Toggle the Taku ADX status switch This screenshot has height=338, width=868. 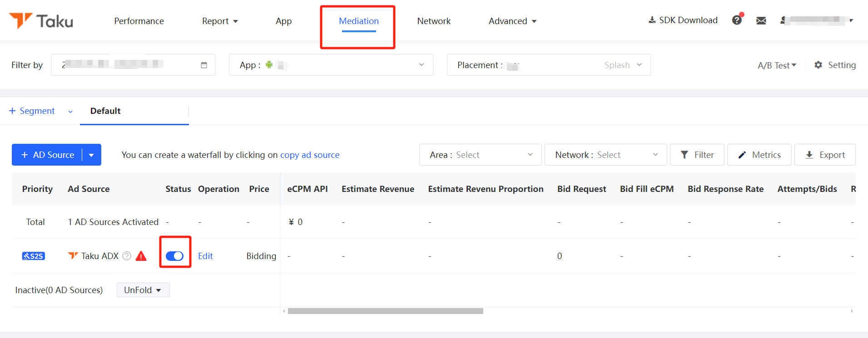coord(174,256)
